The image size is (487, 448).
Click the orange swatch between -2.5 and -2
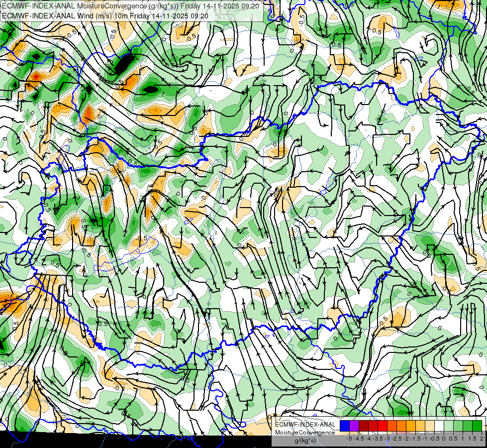(x=401, y=426)
